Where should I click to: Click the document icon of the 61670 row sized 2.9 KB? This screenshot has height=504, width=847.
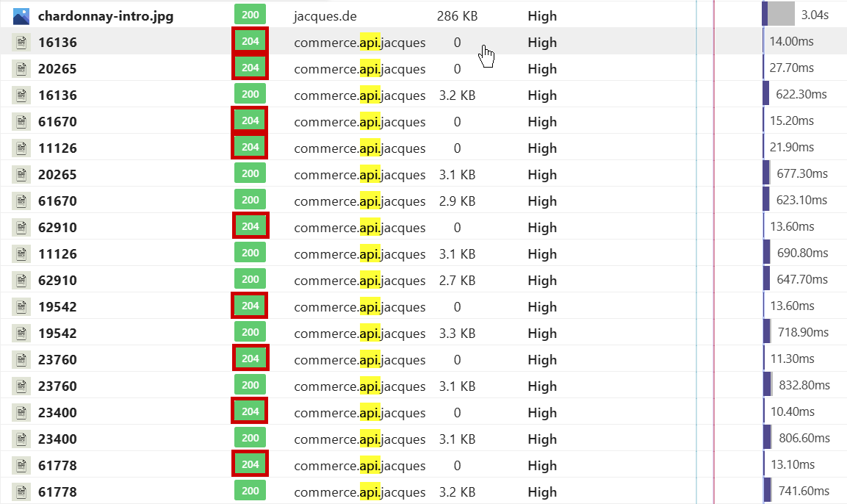[x=21, y=201]
